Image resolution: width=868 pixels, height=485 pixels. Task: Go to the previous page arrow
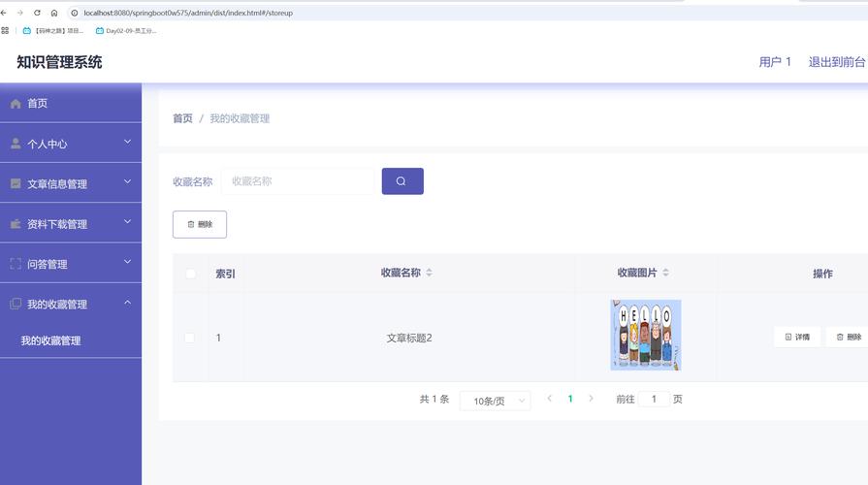pyautogui.click(x=550, y=399)
